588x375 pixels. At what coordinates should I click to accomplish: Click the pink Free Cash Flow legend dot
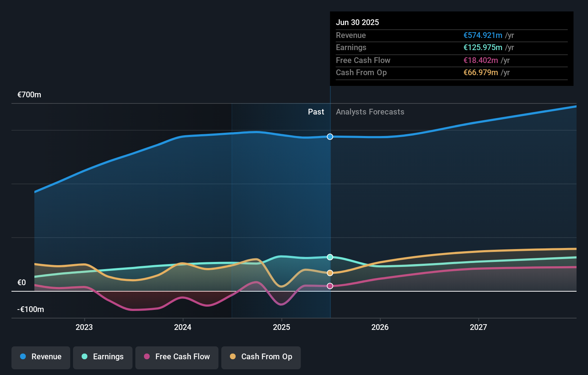147,356
